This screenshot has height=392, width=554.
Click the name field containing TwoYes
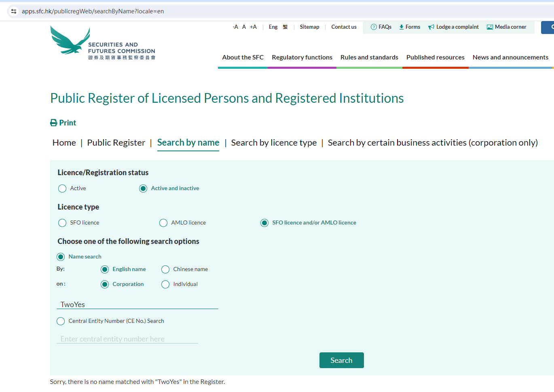click(137, 305)
